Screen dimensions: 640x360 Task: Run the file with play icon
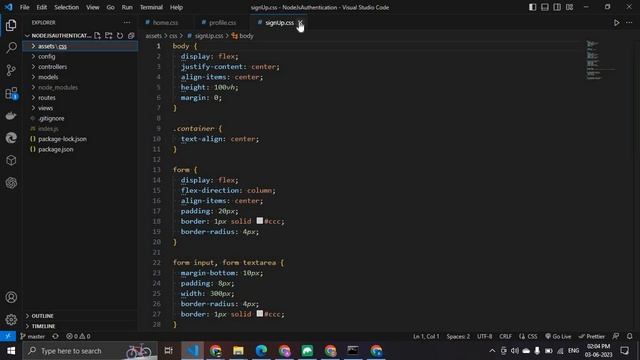point(616,22)
